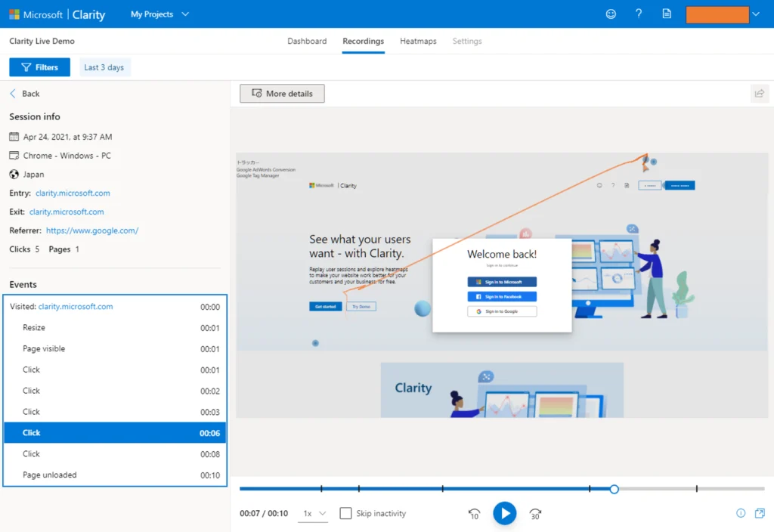Open the Exit clarity.microsoft.com link

(67, 212)
